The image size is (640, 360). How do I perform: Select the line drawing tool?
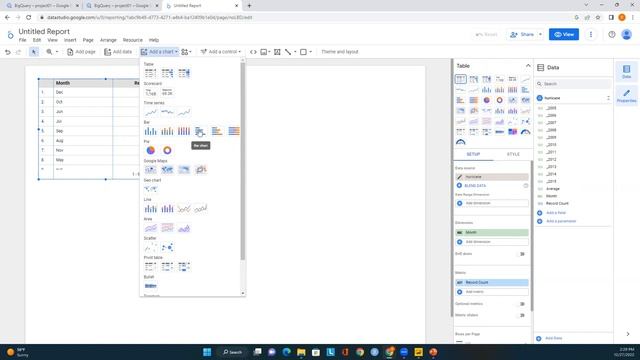[x=288, y=52]
